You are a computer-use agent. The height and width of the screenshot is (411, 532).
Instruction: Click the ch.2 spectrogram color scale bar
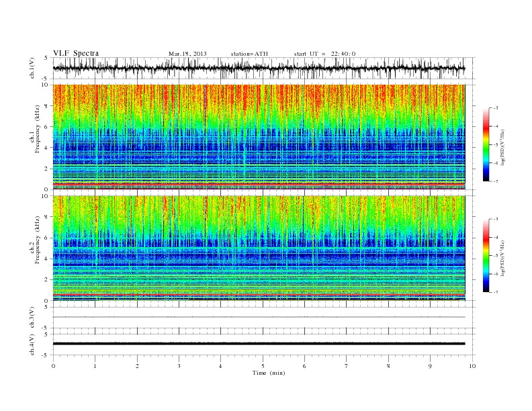486,255
